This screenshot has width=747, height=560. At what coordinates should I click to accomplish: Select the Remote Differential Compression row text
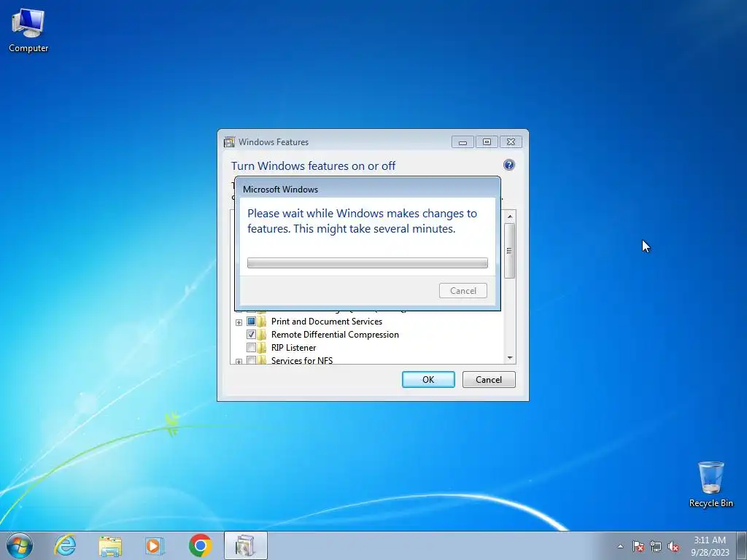(x=335, y=335)
